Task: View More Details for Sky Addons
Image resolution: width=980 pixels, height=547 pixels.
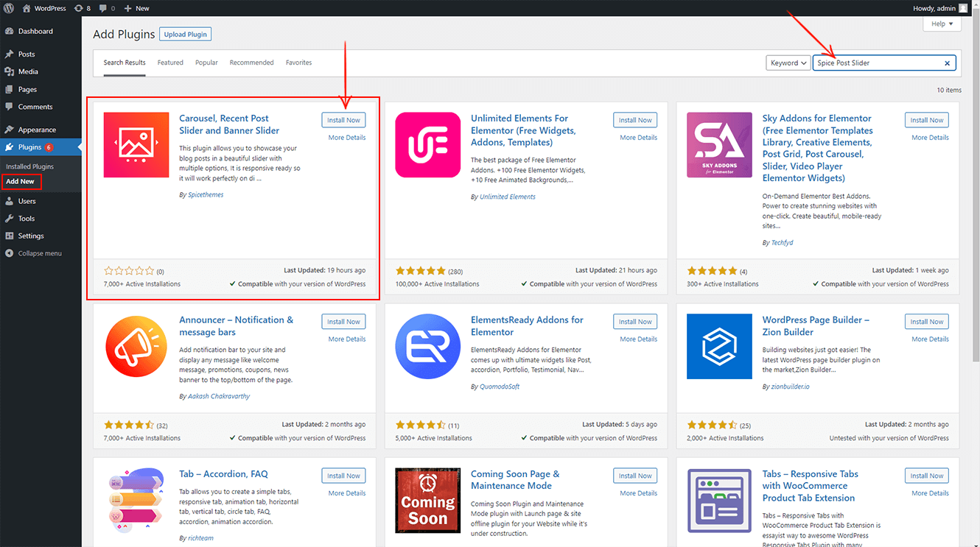Action: click(930, 138)
